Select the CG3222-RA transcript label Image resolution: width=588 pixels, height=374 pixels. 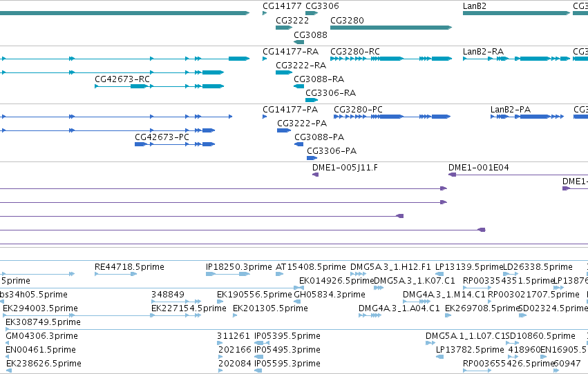pyautogui.click(x=301, y=66)
